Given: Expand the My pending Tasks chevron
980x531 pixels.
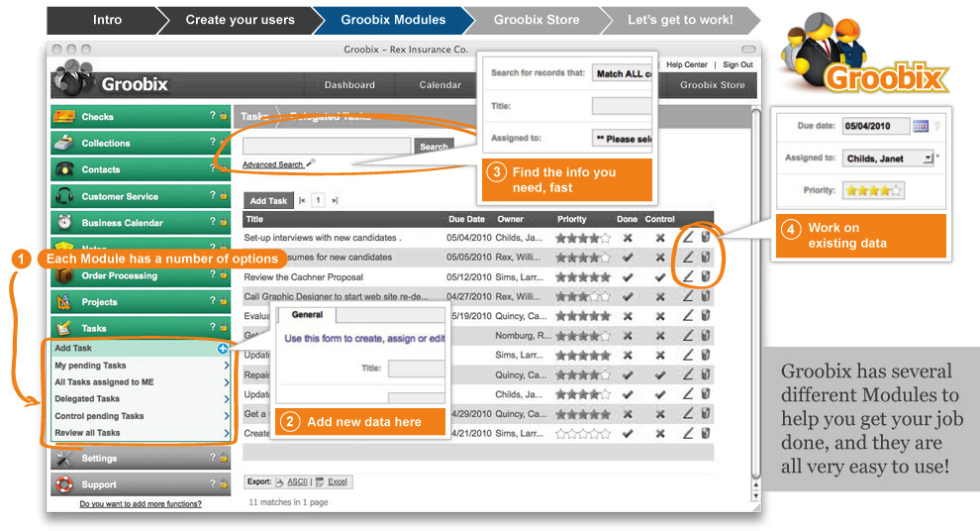Looking at the screenshot, I should click(227, 366).
